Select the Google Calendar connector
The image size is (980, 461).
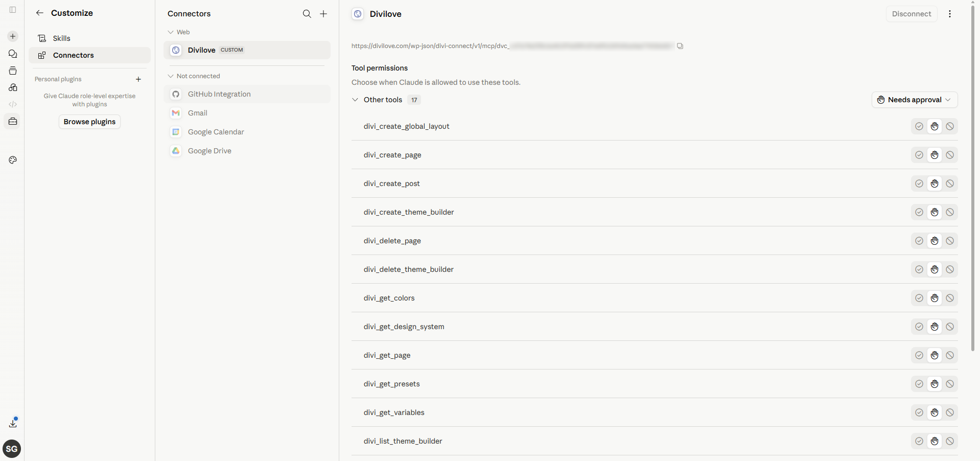[247, 132]
